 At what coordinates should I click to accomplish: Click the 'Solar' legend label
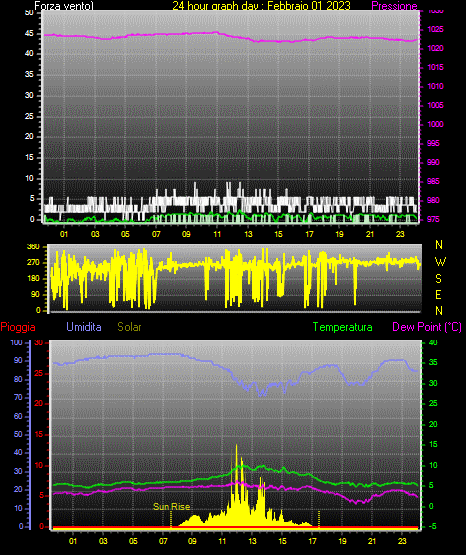pos(129,327)
